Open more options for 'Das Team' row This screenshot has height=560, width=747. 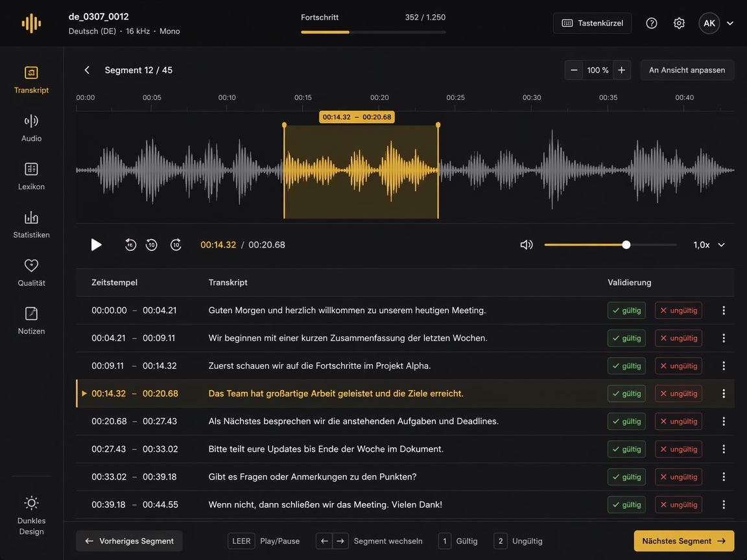point(724,393)
